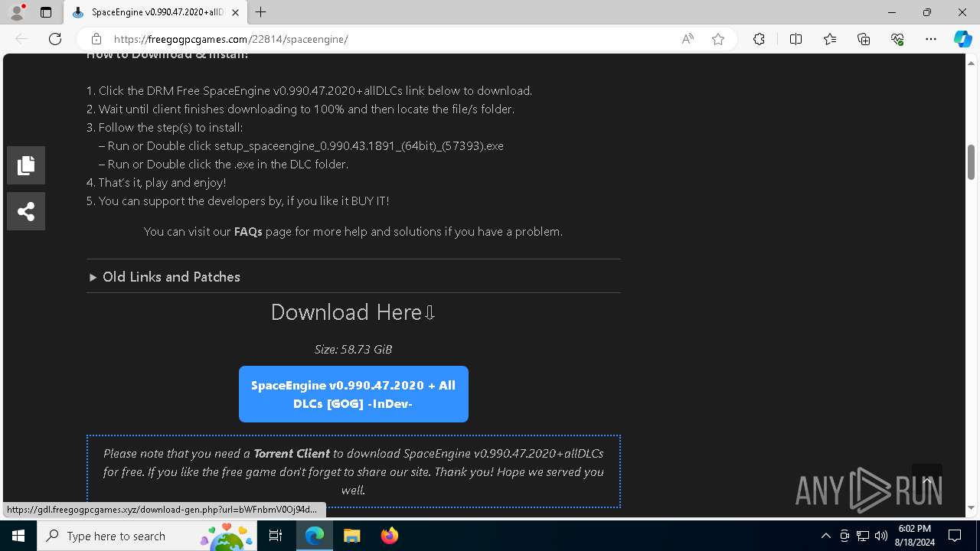Open the Torrent Client link
The height and width of the screenshot is (551, 980).
(x=292, y=453)
